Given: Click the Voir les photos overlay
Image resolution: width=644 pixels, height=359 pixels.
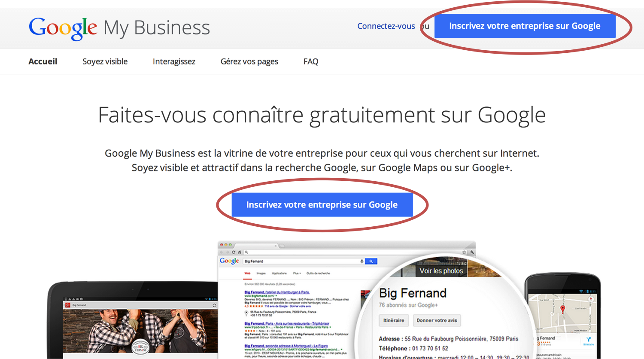Looking at the screenshot, I should pyautogui.click(x=441, y=271).
